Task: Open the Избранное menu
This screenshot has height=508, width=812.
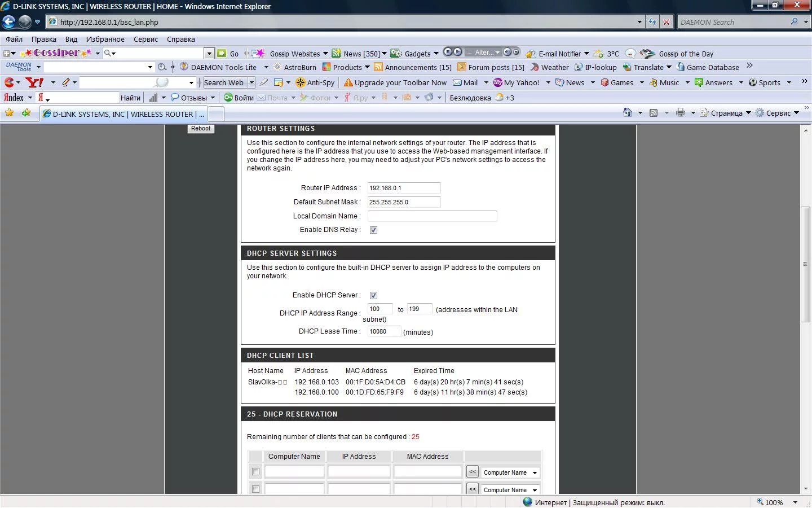Action: tap(105, 39)
